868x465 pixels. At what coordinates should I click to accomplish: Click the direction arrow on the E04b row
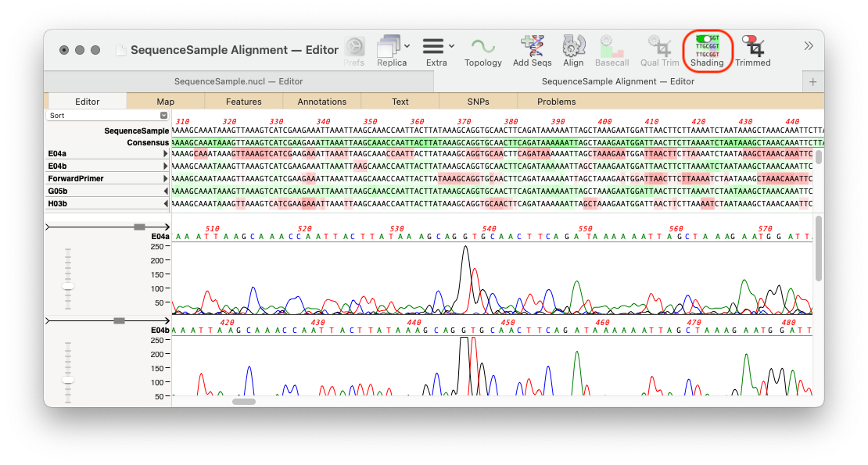click(165, 166)
